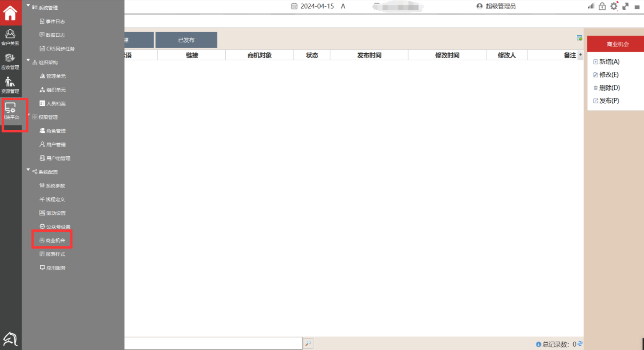Open the 客户关系 sidebar module
The image size is (644, 350).
(x=10, y=37)
